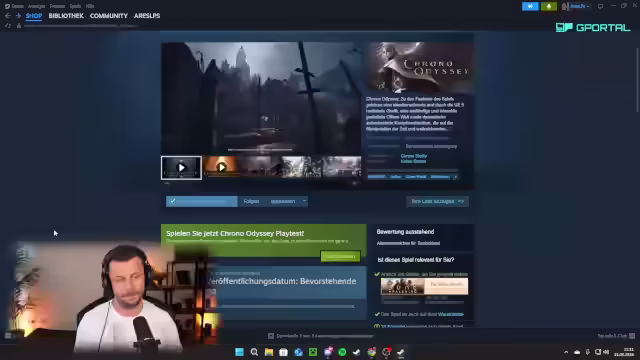Open the taskbar clock and date
Screen dimensions: 640x360
tap(624, 352)
